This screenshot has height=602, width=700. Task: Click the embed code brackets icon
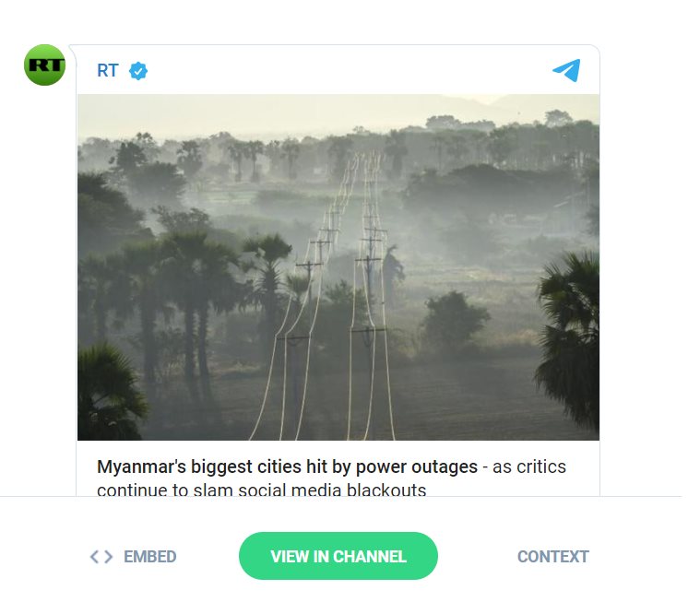click(101, 557)
